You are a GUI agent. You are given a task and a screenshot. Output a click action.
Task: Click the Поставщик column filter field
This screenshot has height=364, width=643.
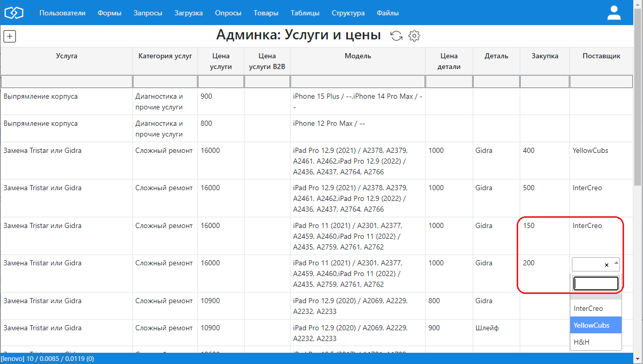[x=602, y=81]
